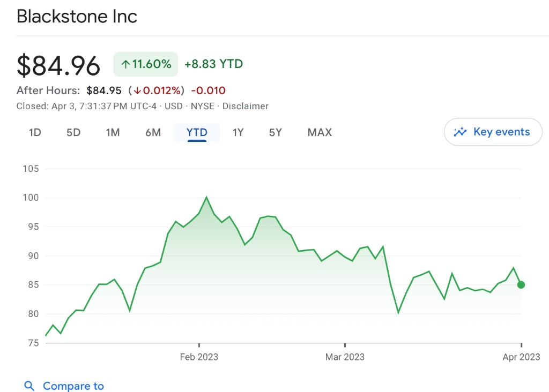Open the Disclaimer link

click(245, 106)
